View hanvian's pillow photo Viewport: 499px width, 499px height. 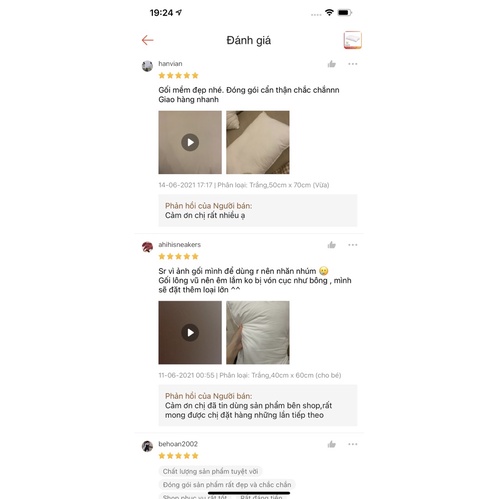(x=258, y=142)
